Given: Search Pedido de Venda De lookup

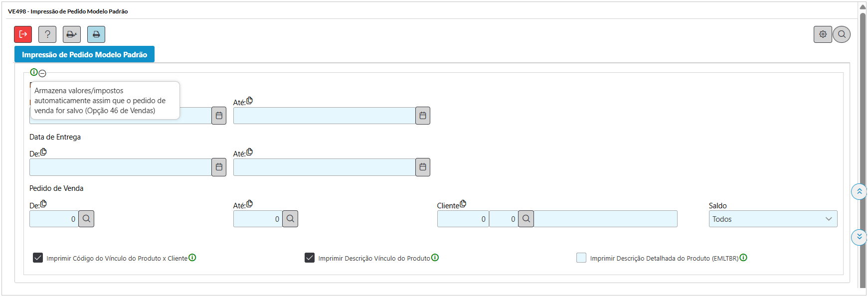Looking at the screenshot, I should click(x=86, y=219).
